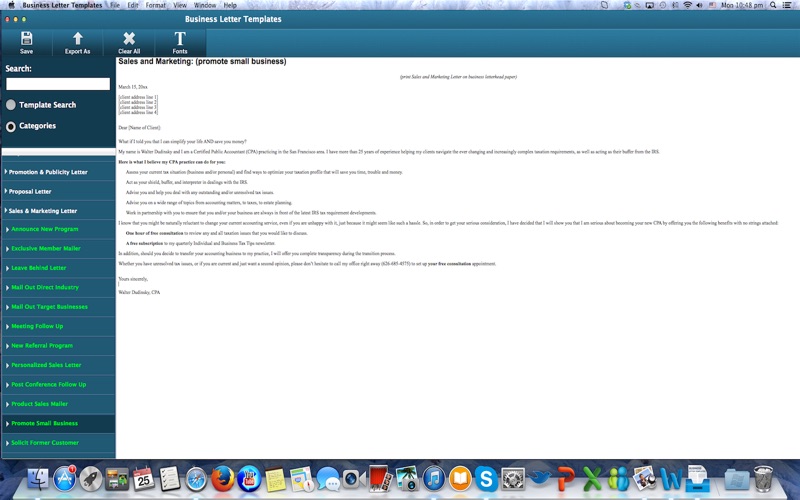Launch Word from the Dock
800x500 pixels.
(671, 479)
